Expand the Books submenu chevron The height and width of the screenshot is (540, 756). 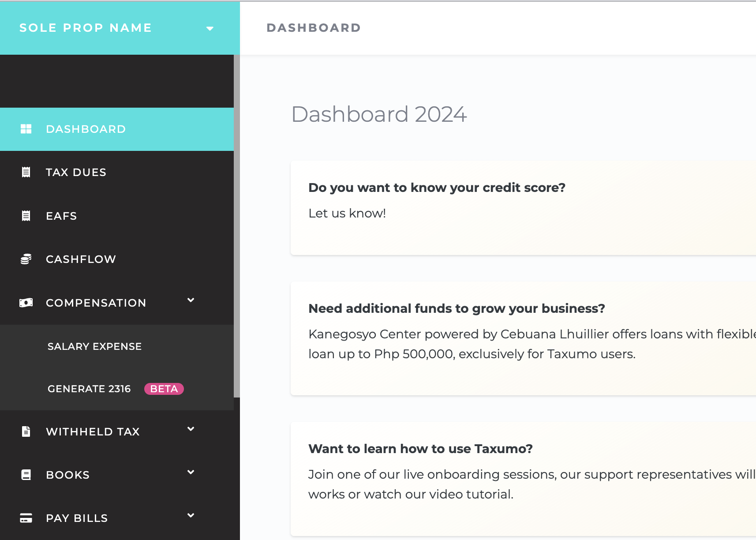click(x=191, y=472)
